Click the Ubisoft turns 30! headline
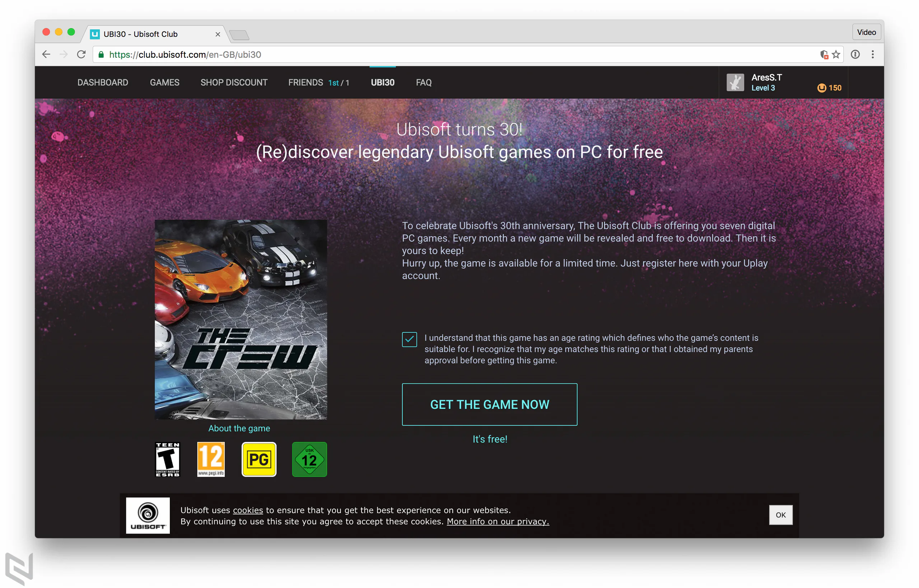The height and width of the screenshot is (588, 919). 459,130
